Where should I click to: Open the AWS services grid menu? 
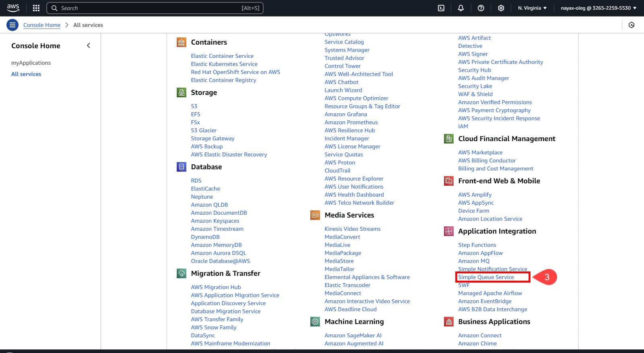point(36,8)
